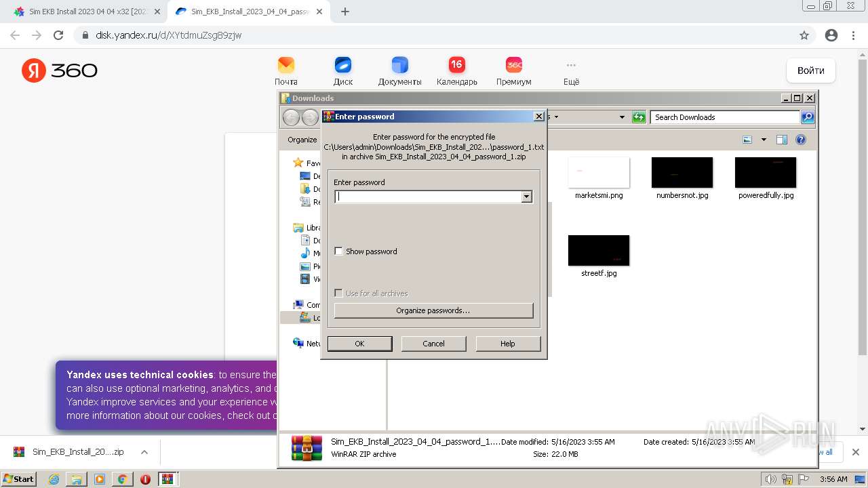868x488 pixels.
Task: Expand the Explorer address bar history dropdown
Action: coord(622,117)
